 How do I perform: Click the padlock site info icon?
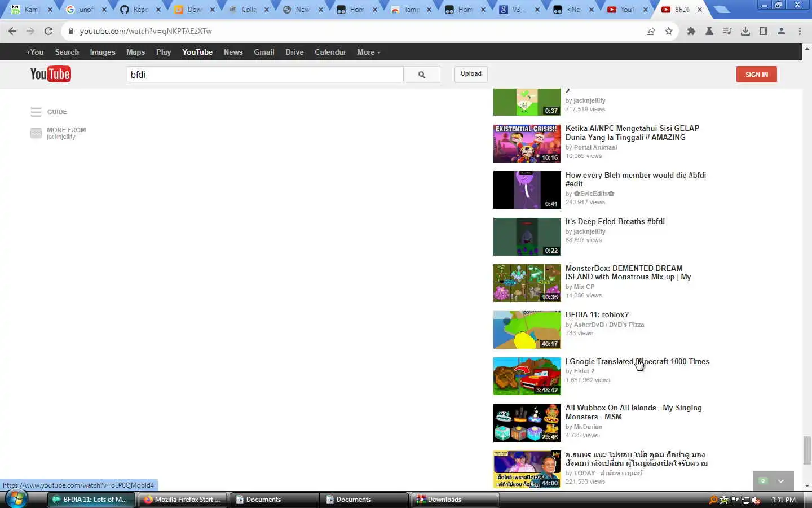click(70, 31)
